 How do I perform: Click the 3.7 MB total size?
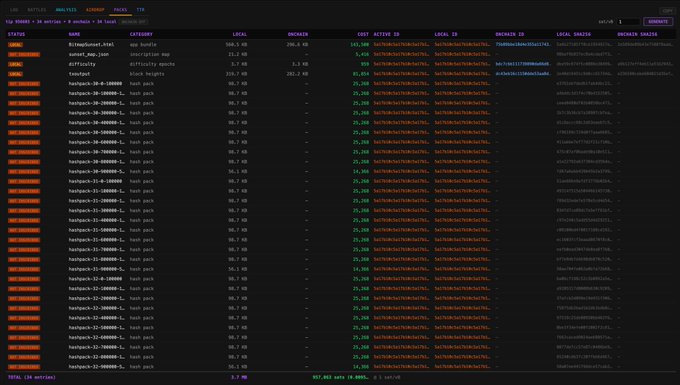pos(239,378)
